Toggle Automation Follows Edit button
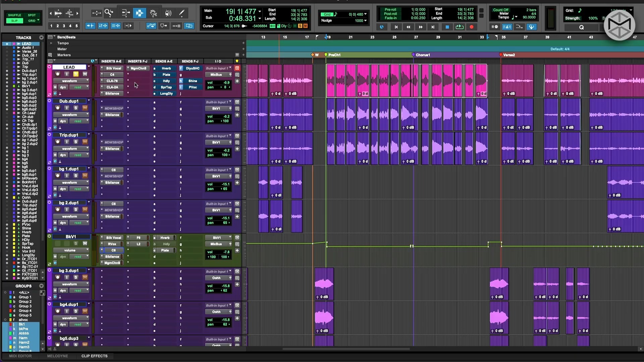 151,26
